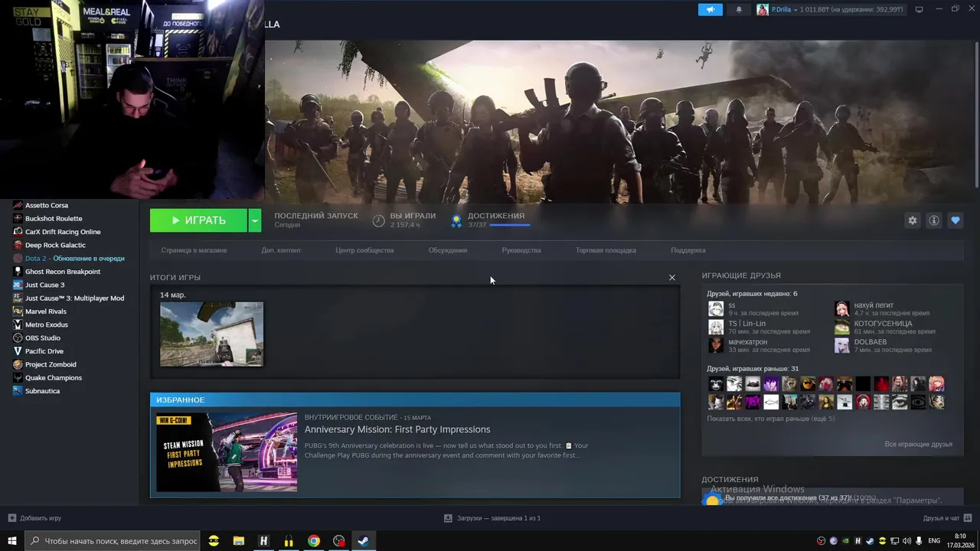Select Buckshot Roulette in library list
Screen dimensions: 980x551
54,219
